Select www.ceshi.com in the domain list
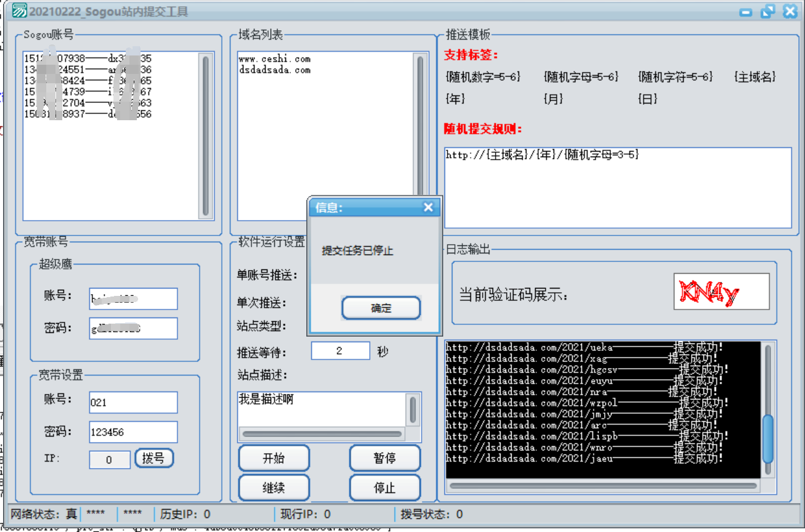The height and width of the screenshot is (532, 805). point(274,59)
